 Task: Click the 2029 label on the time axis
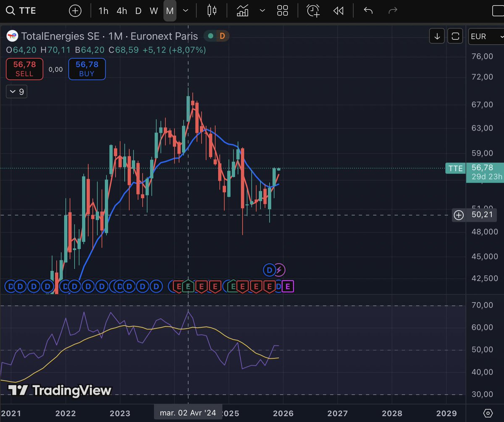tap(447, 413)
